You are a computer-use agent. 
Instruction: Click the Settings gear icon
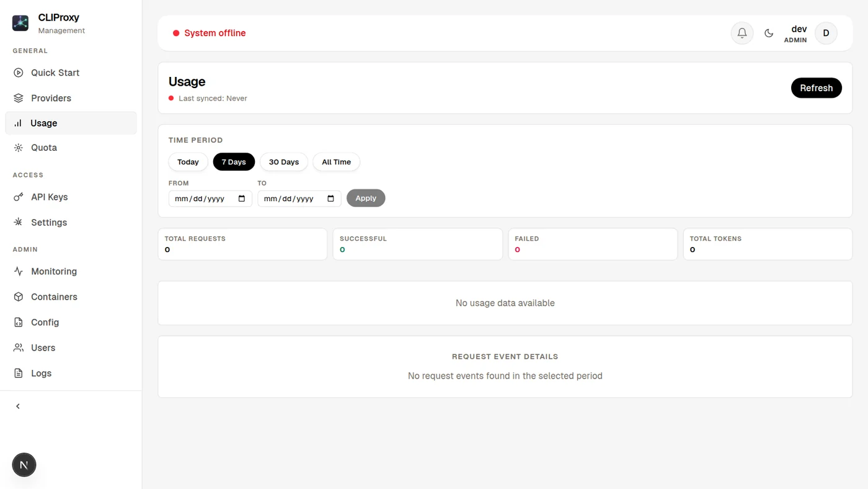click(x=19, y=222)
